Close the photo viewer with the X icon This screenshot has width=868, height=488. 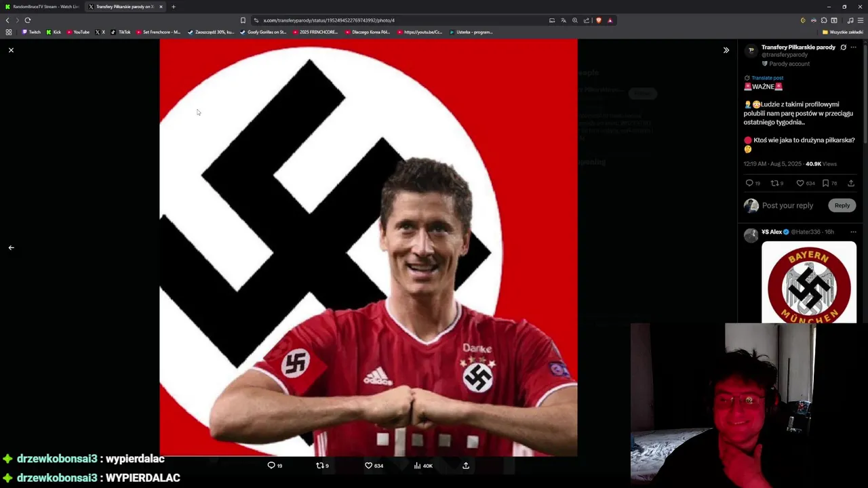coord(11,50)
